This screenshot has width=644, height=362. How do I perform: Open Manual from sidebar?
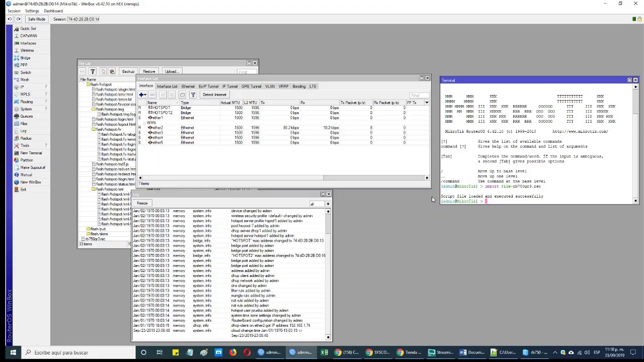pyautogui.click(x=26, y=175)
